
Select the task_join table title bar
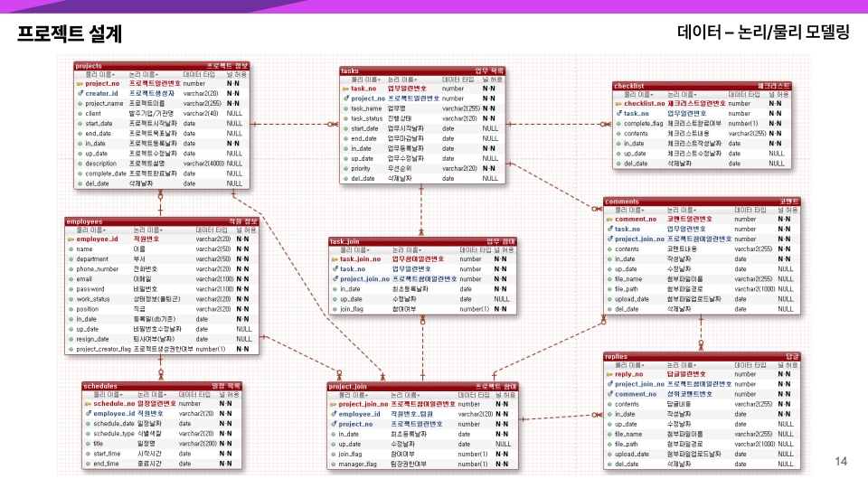coord(422,241)
